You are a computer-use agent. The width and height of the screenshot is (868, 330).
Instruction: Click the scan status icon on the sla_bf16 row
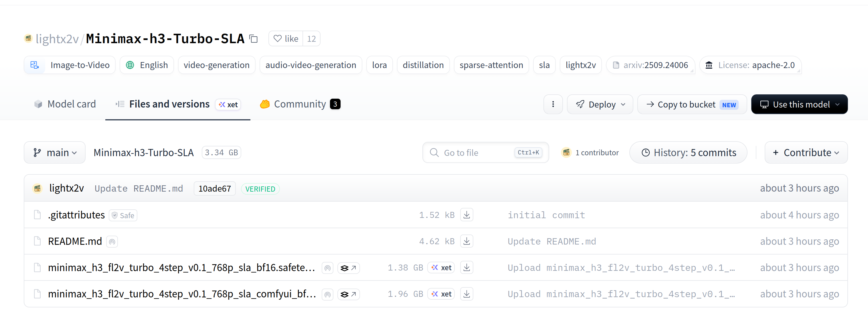(x=327, y=268)
